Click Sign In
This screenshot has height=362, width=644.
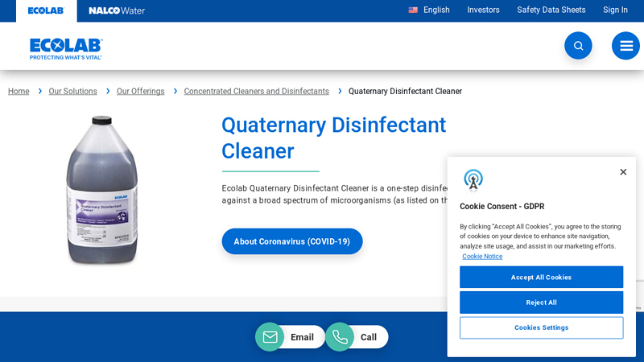615,10
